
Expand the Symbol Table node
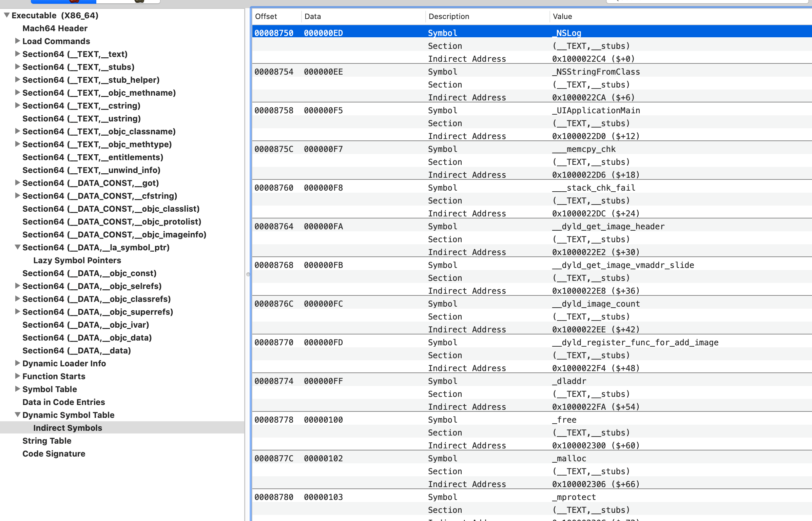(17, 389)
